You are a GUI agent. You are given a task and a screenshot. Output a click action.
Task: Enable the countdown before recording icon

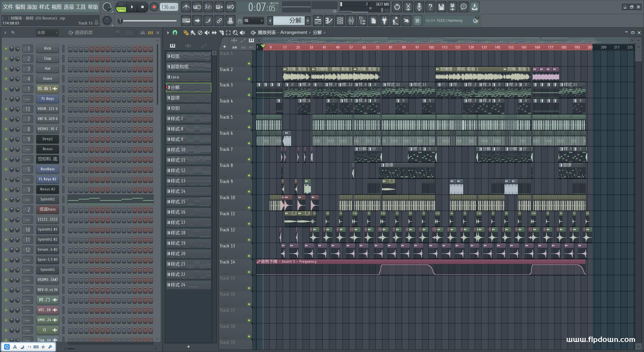[x=208, y=7]
